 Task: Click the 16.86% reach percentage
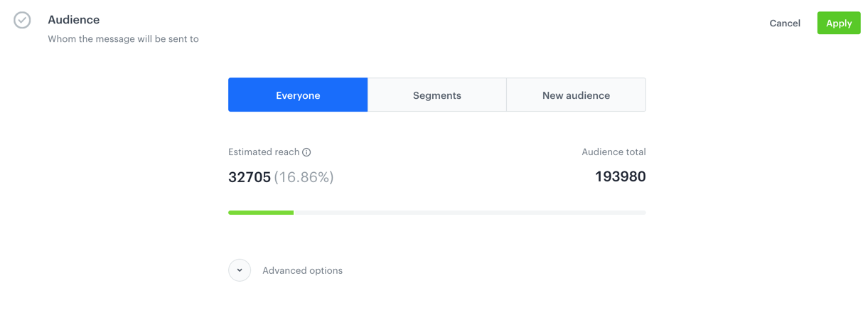(x=304, y=177)
